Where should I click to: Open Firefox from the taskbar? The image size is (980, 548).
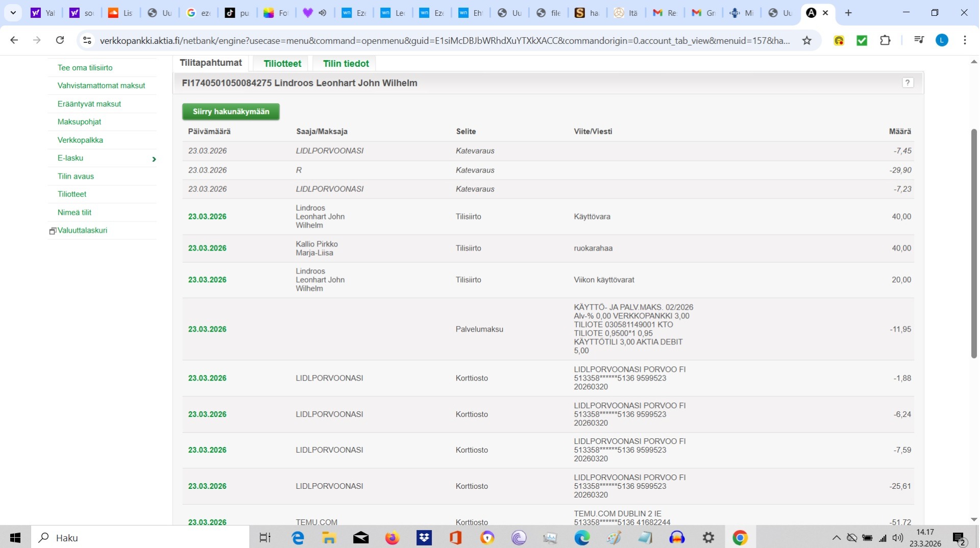392,538
